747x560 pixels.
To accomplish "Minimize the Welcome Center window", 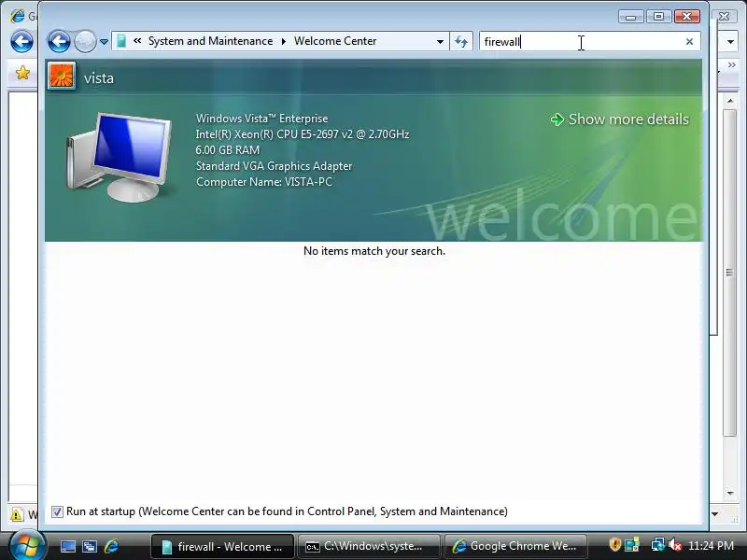I will (x=631, y=17).
